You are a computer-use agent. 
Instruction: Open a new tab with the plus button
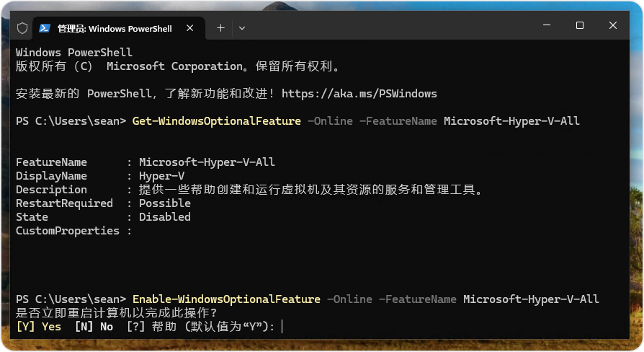[220, 28]
